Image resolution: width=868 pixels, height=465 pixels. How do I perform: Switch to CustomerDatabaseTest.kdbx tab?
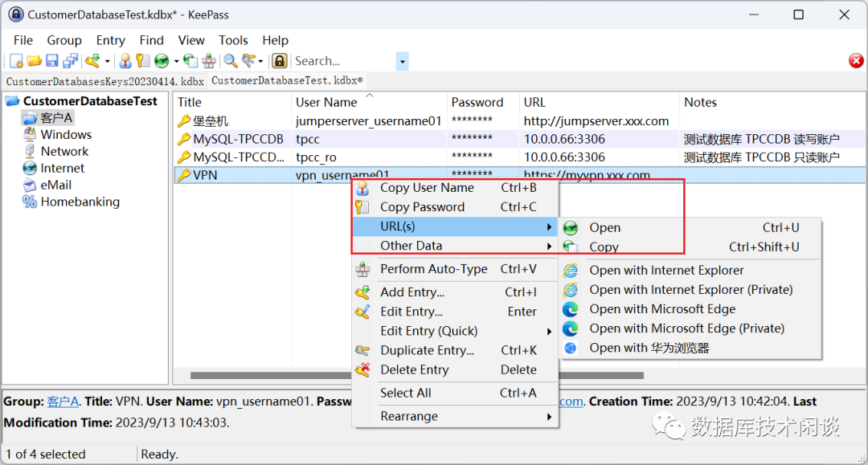pyautogui.click(x=287, y=81)
